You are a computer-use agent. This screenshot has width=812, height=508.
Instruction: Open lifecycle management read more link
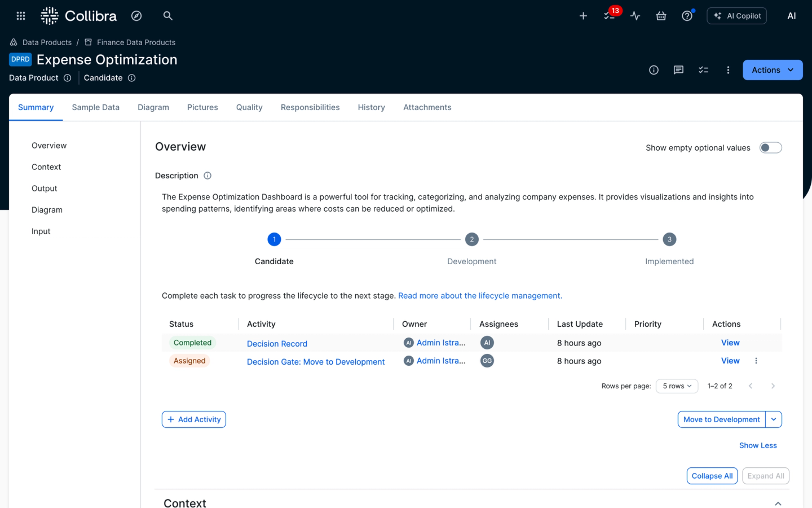480,296
